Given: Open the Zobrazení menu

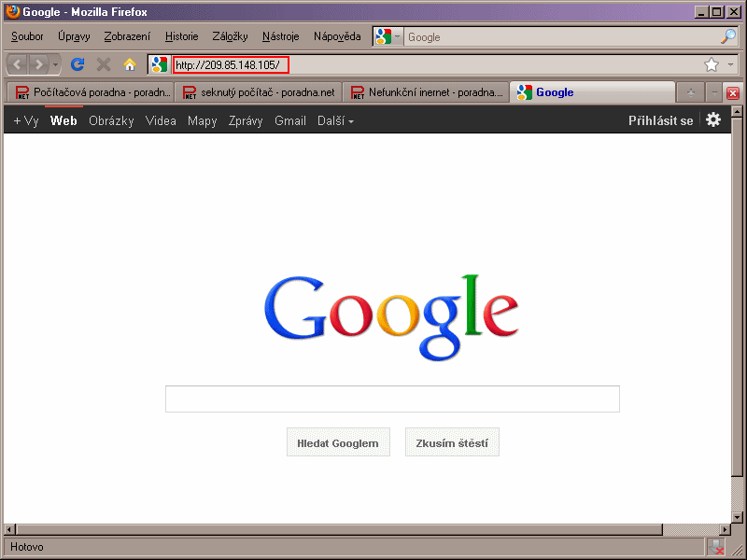Looking at the screenshot, I should [127, 36].
